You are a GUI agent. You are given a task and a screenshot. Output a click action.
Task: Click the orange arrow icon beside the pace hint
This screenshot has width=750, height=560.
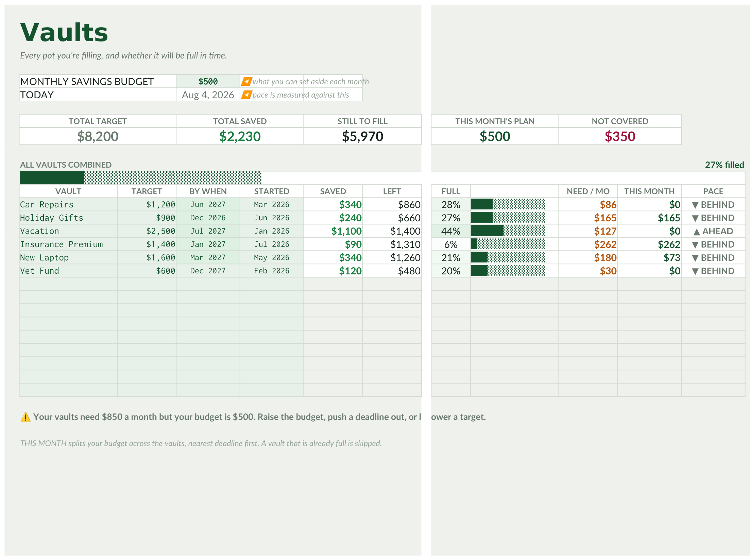click(x=246, y=95)
